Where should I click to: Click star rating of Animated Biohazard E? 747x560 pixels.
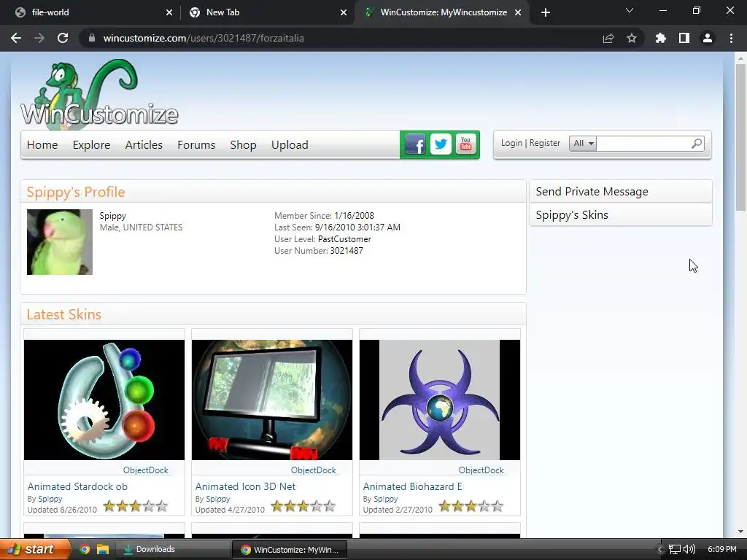click(471, 506)
